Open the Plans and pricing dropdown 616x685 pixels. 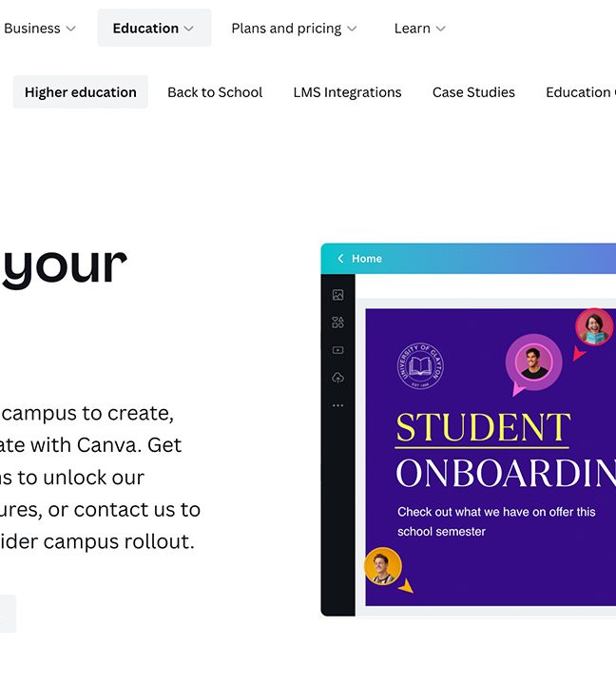[x=295, y=29]
